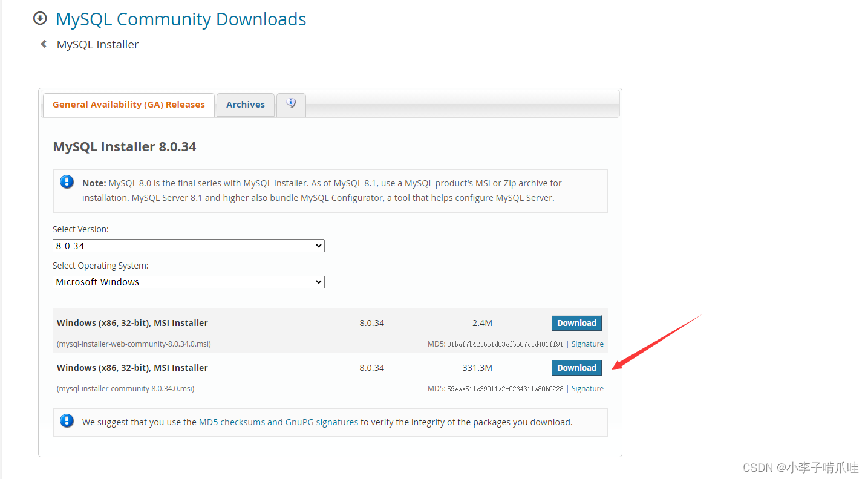Click filename mysql-installer-community-8.0.34.0.msi
This screenshot has width=868, height=479.
coord(125,389)
